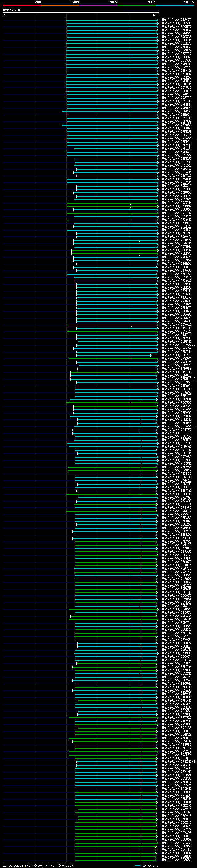
Task: Click the UniRef100_A7P0Q5 label
Action: (177, 413)
